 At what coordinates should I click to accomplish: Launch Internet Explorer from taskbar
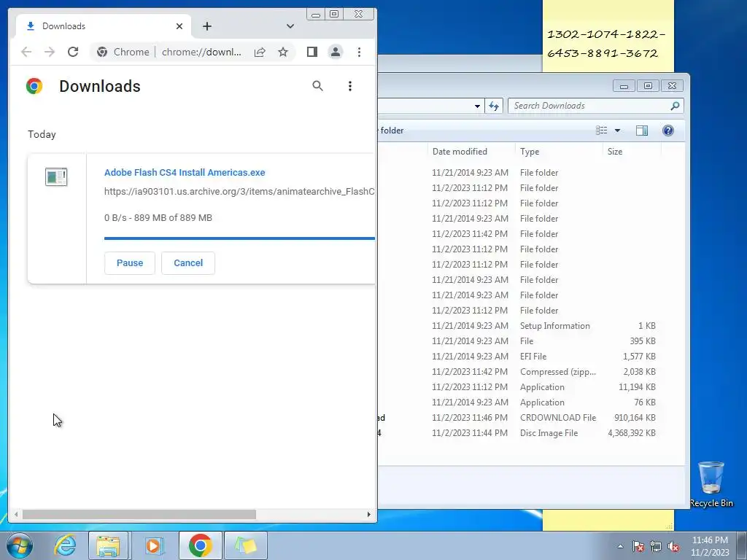[x=65, y=545]
